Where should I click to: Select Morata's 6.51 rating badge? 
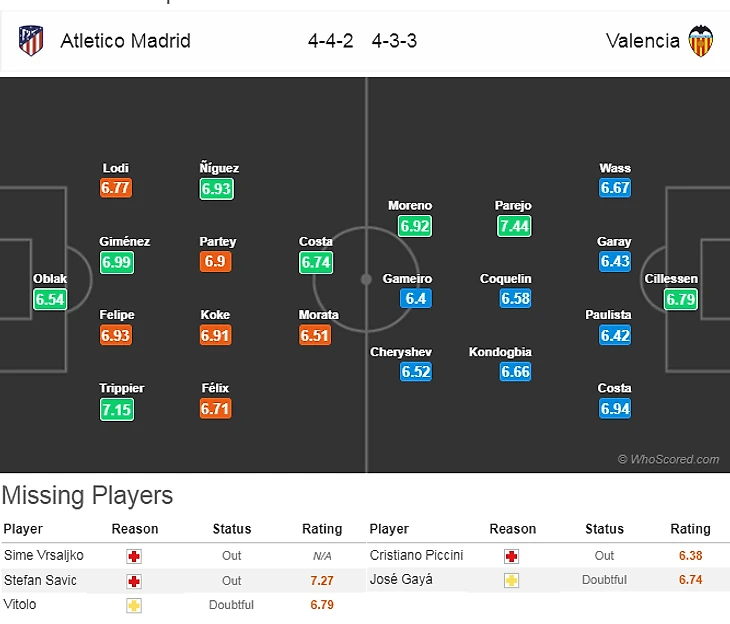(x=315, y=335)
